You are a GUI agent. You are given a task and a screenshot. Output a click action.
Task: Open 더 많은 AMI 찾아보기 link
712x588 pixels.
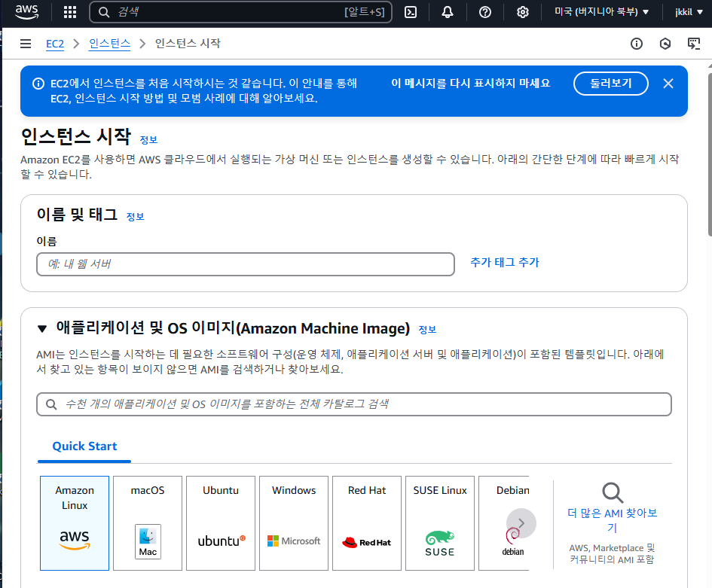[613, 520]
